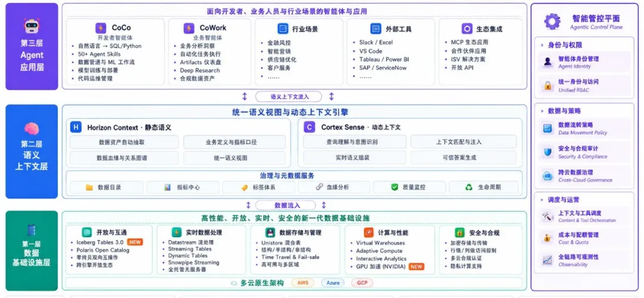Click the 数据存储与管理 disk icon
Screen dimensions: 644x298
(270, 232)
